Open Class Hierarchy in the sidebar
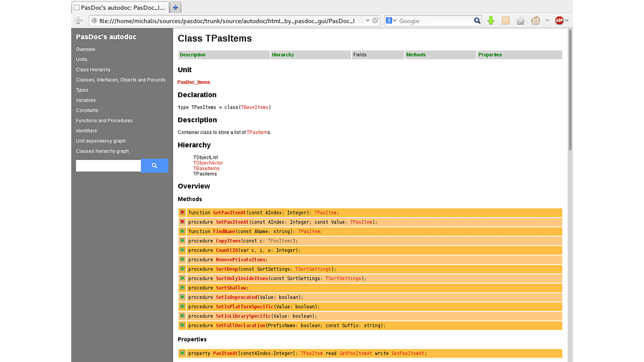The width and height of the screenshot is (644, 362). 93,70
